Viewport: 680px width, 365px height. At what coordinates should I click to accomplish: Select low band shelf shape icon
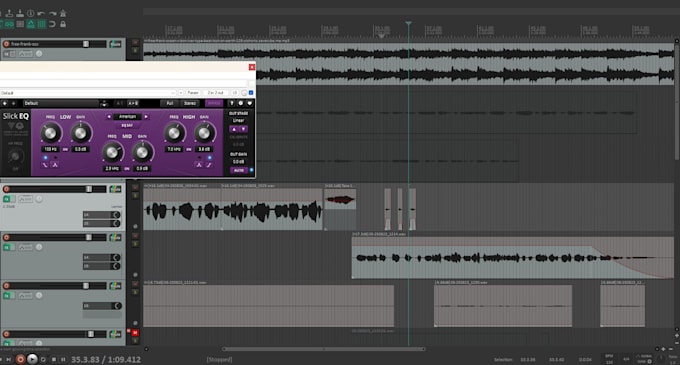[45, 165]
